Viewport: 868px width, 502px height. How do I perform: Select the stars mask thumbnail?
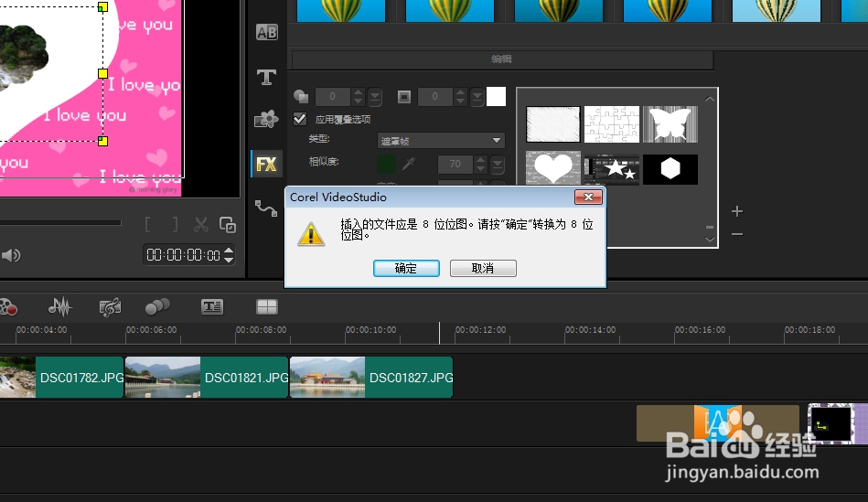(612, 169)
